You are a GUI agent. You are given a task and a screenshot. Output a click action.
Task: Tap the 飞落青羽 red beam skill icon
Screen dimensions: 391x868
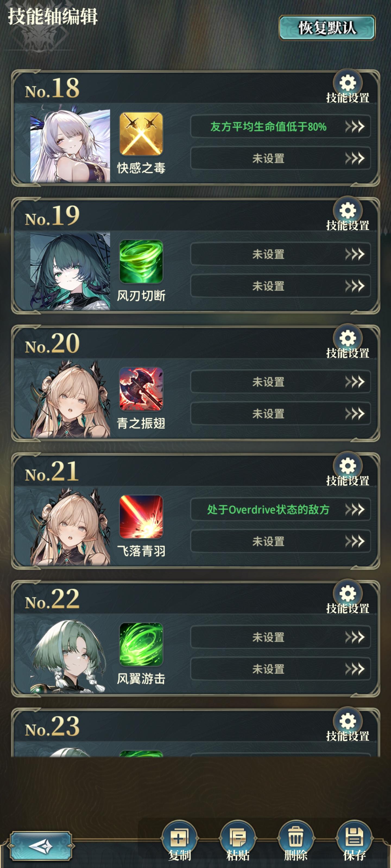coord(141,516)
